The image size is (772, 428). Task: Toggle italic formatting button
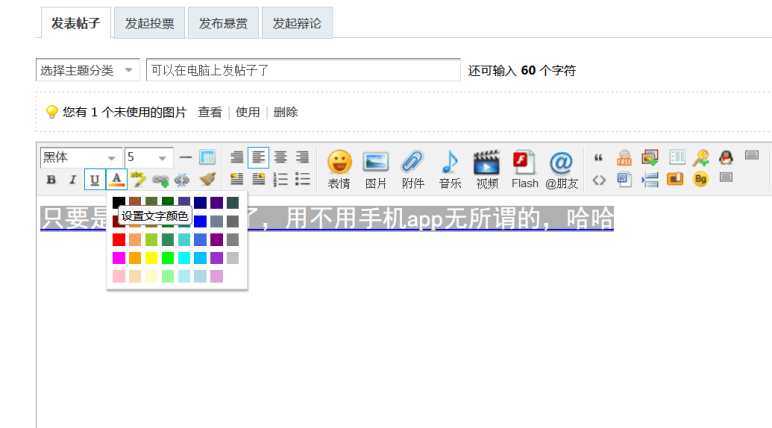click(72, 180)
